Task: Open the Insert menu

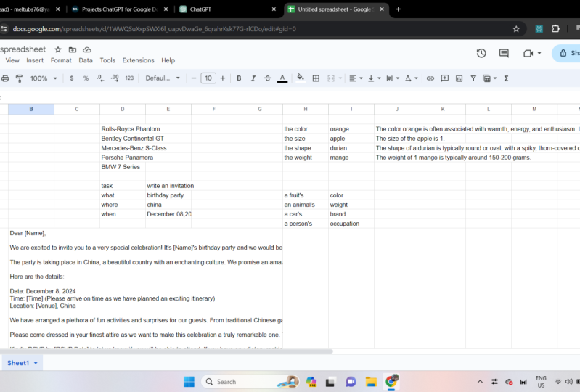Action: tap(35, 60)
